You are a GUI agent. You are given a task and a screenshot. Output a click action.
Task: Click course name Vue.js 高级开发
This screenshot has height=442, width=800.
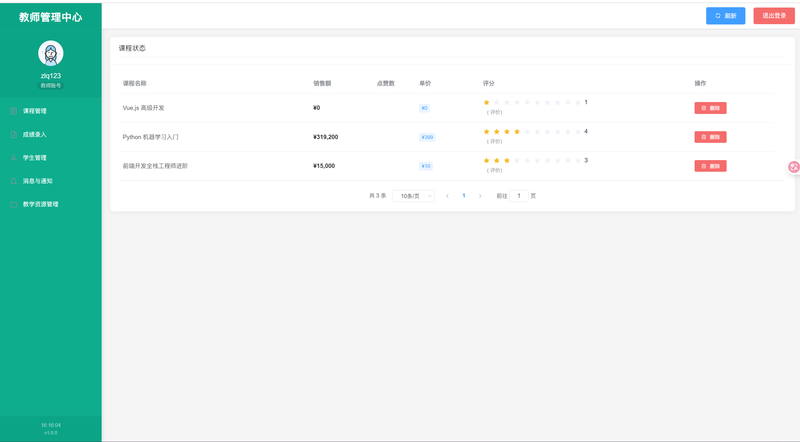[143, 108]
